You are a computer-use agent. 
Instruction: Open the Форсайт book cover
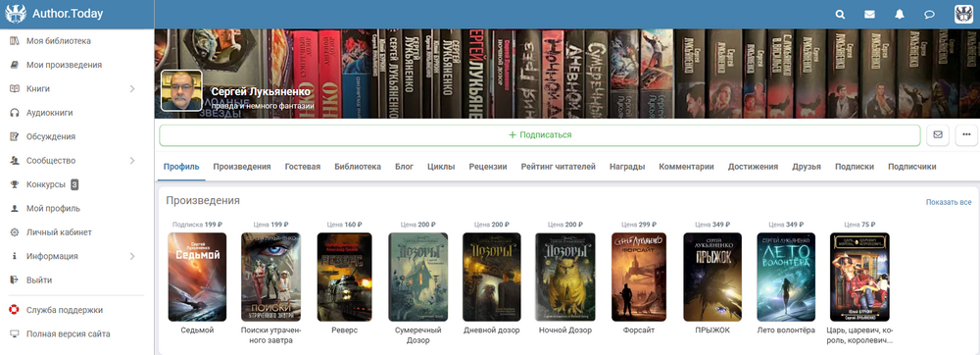[639, 277]
